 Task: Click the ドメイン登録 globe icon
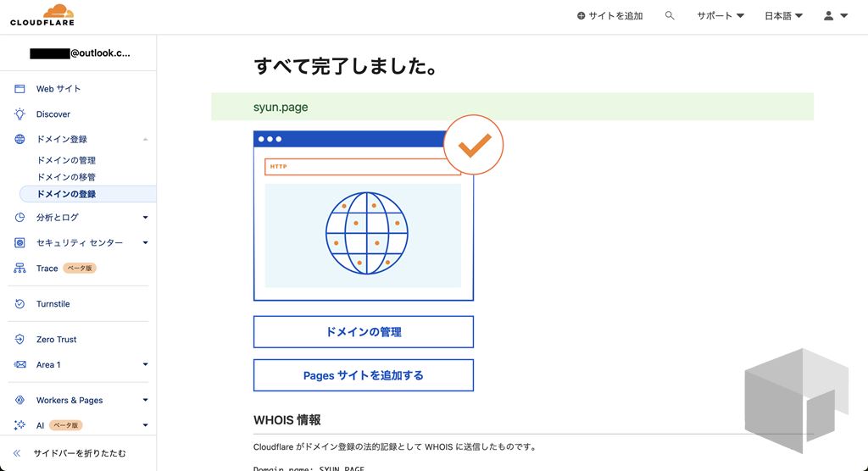pyautogui.click(x=19, y=139)
